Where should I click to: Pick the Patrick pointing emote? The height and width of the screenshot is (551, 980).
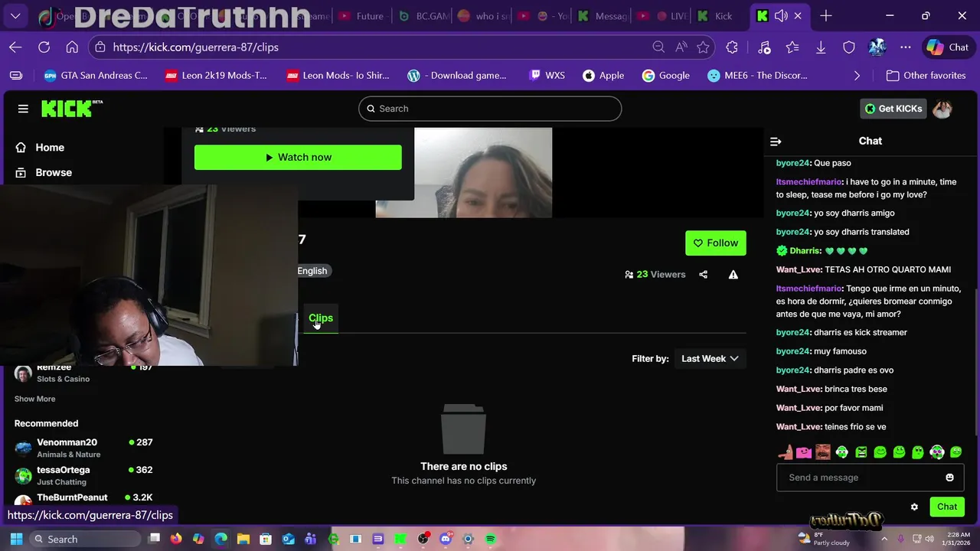(x=786, y=452)
